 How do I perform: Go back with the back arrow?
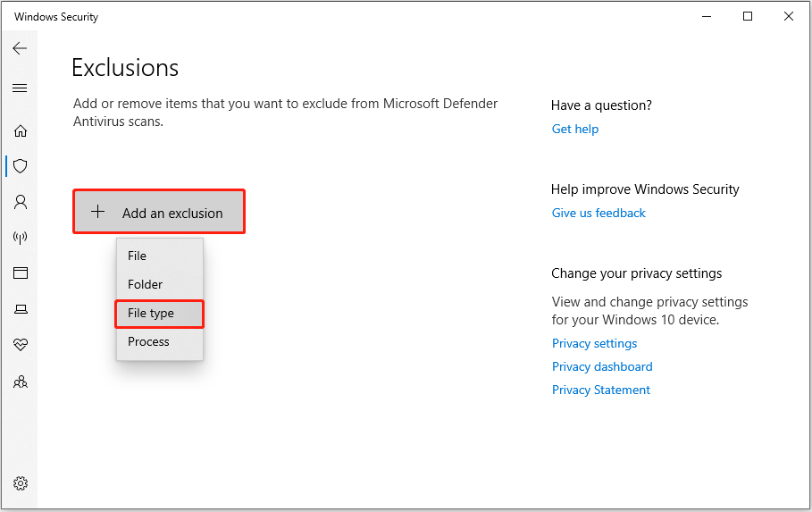click(20, 48)
